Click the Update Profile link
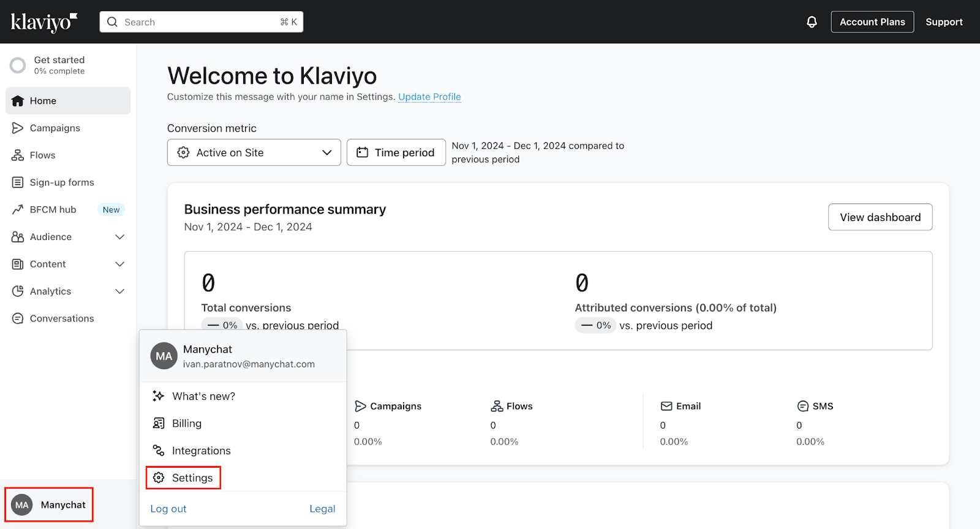The image size is (980, 529). (x=429, y=97)
